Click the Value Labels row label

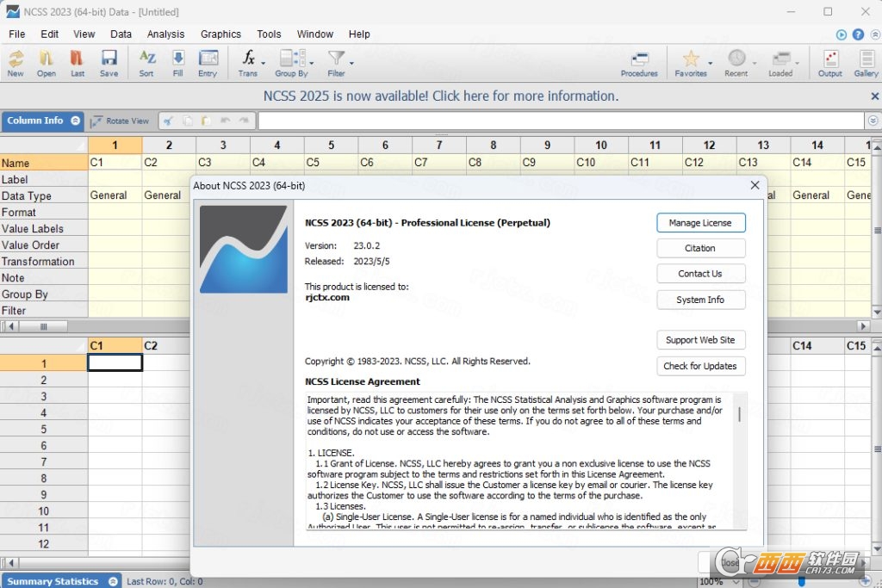pos(44,229)
